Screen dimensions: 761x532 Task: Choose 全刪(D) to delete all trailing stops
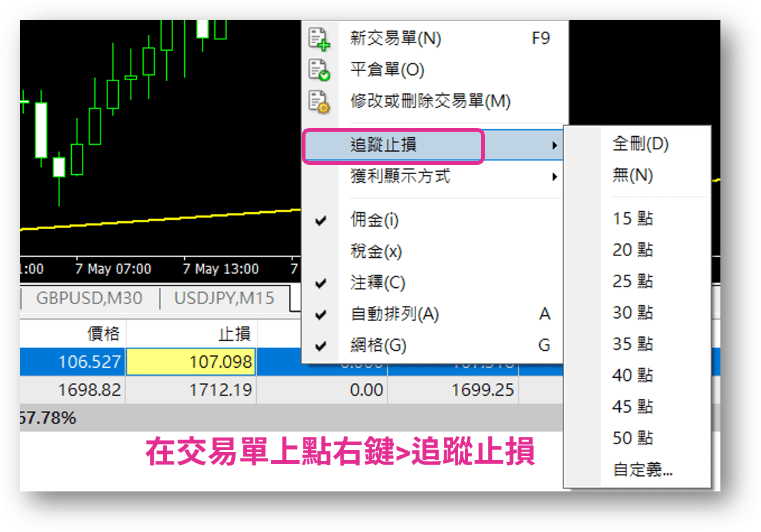(x=637, y=144)
